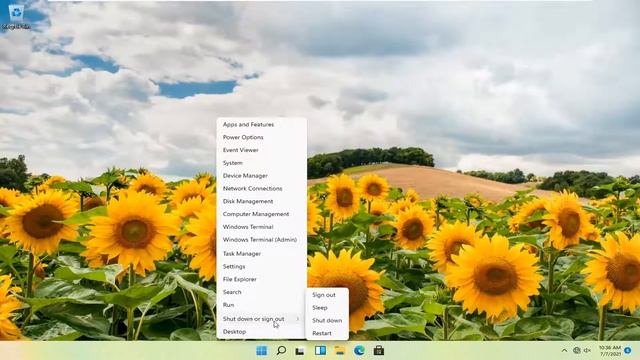Launch Windows Terminal (Admin)
Viewport: 640px width, 360px height.
[262, 240]
